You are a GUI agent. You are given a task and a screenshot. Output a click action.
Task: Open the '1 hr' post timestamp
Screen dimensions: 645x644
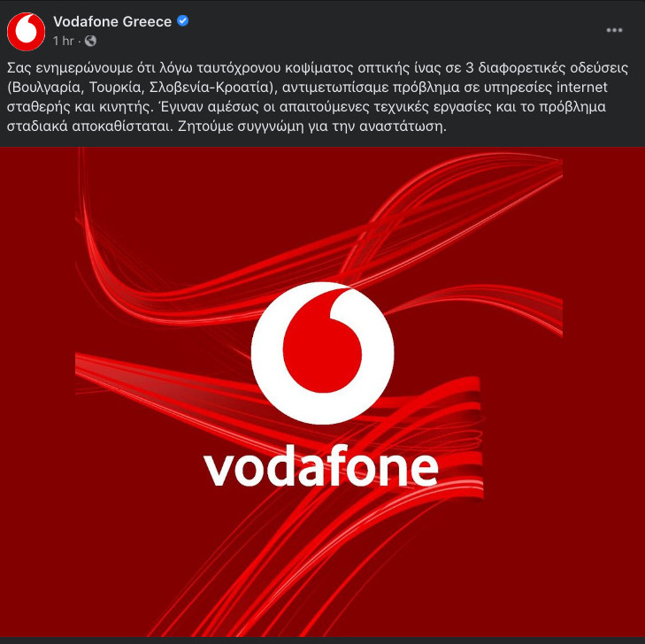click(x=63, y=41)
